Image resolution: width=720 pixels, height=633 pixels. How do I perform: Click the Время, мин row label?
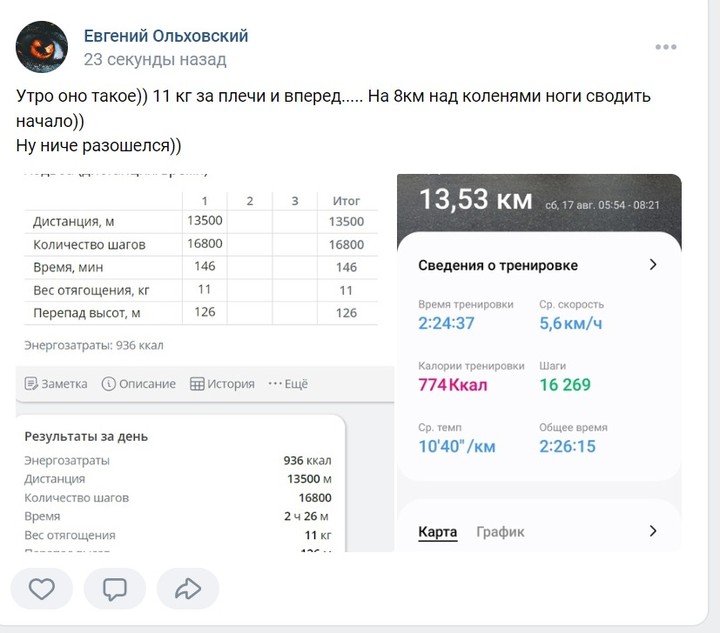[x=68, y=267]
